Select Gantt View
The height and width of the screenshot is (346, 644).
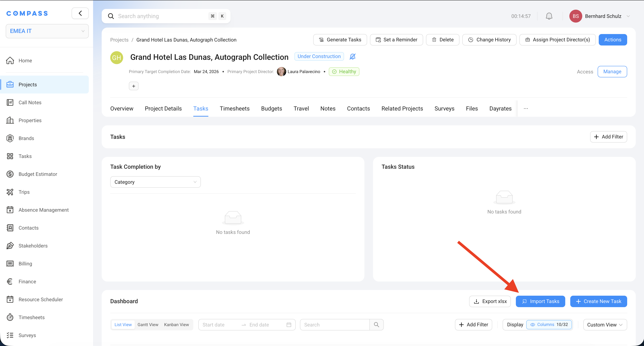(148, 325)
